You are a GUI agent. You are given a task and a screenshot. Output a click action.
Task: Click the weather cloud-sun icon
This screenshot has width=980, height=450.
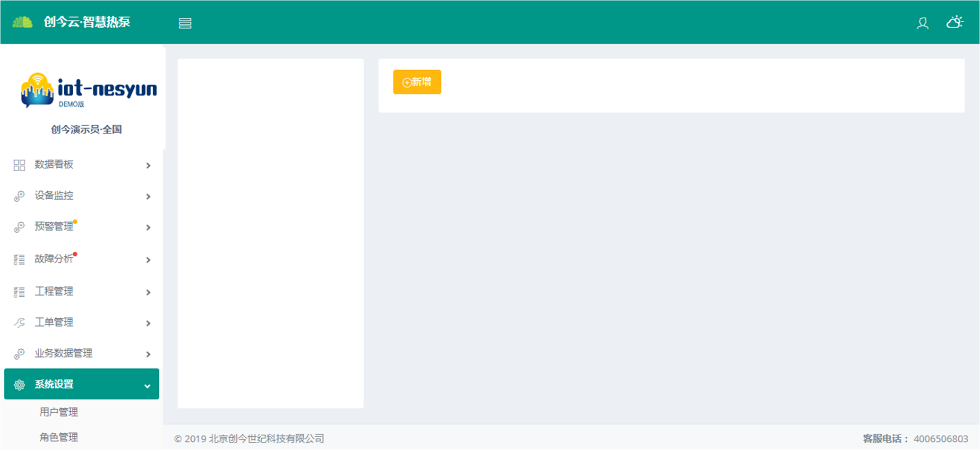tap(954, 22)
